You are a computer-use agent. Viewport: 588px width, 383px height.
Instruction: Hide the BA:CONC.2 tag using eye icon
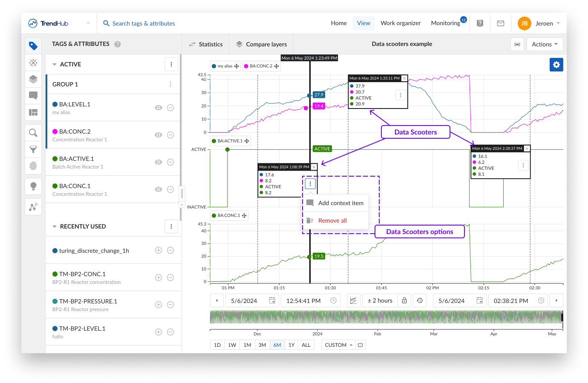159,135
